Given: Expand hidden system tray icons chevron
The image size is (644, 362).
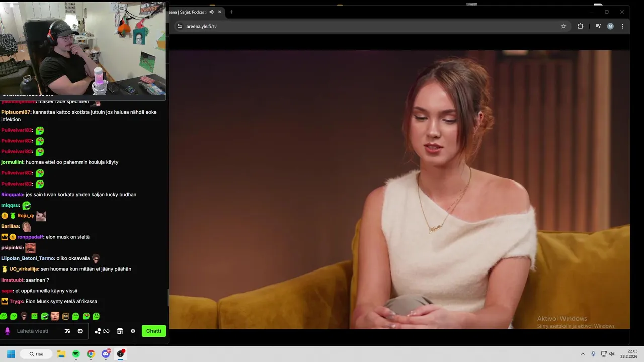Looking at the screenshot, I should [583, 354].
